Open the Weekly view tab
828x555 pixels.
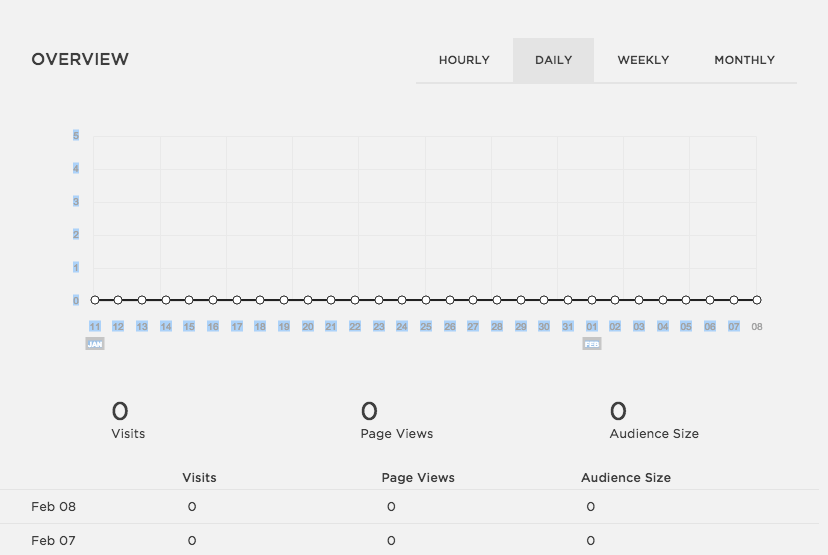[x=643, y=60]
